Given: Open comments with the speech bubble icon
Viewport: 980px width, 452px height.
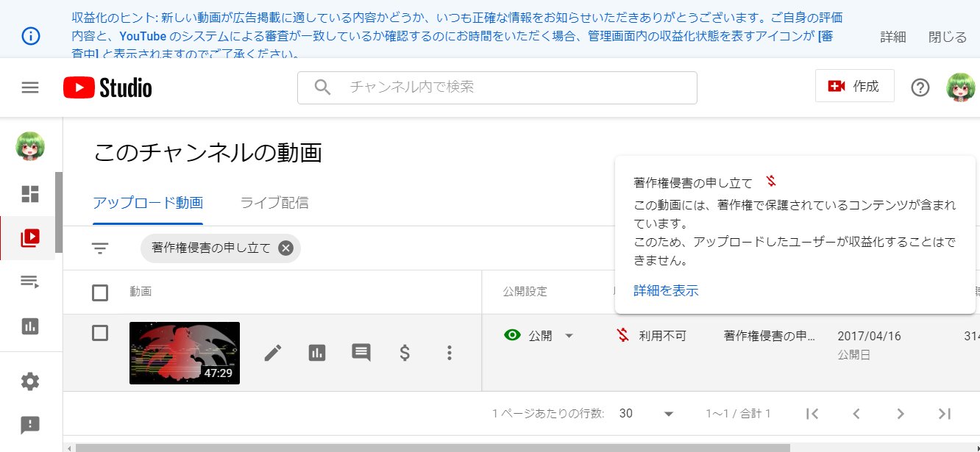Looking at the screenshot, I should (x=361, y=352).
